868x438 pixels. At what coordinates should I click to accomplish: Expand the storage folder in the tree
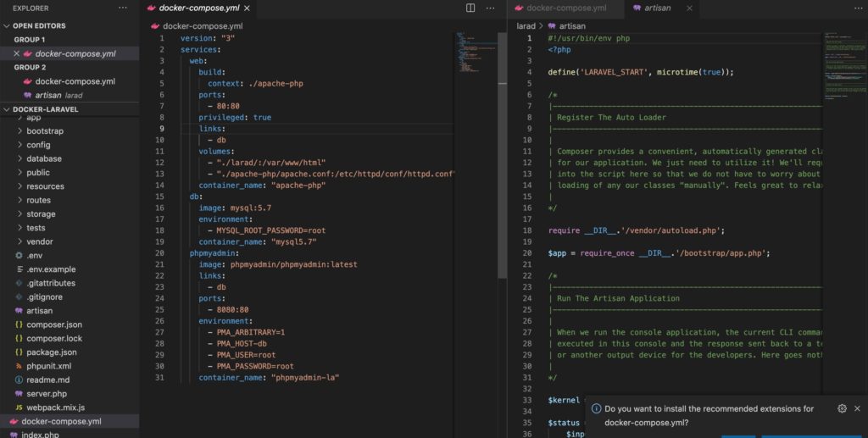click(41, 214)
